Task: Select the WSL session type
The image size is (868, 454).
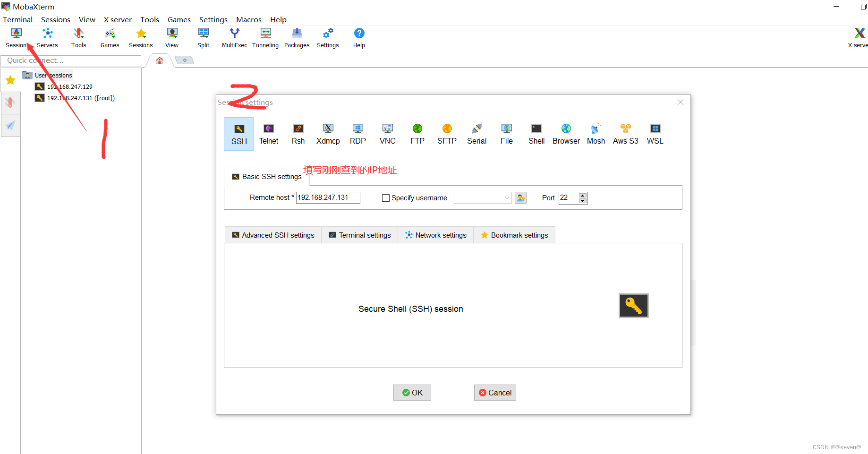Action: [655, 134]
